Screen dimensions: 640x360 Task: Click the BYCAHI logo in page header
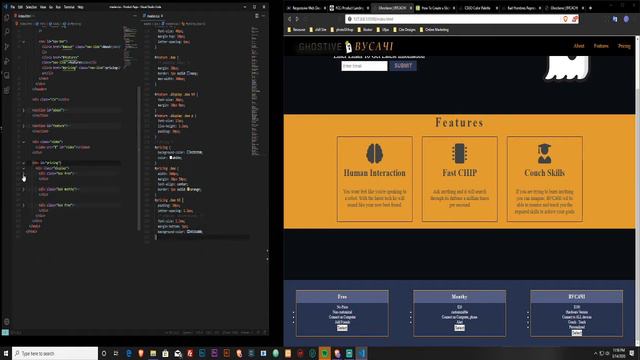[373, 47]
